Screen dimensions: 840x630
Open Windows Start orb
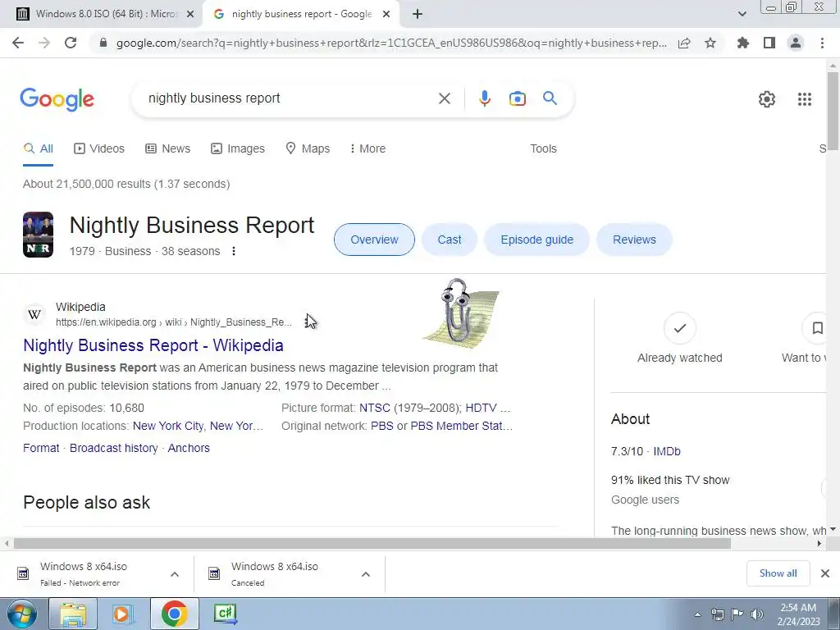[22, 614]
